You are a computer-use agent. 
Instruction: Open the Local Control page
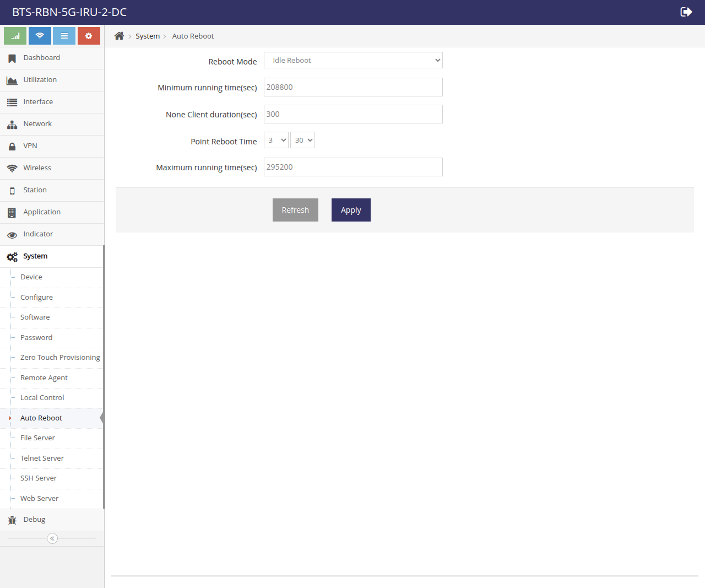(x=52, y=398)
